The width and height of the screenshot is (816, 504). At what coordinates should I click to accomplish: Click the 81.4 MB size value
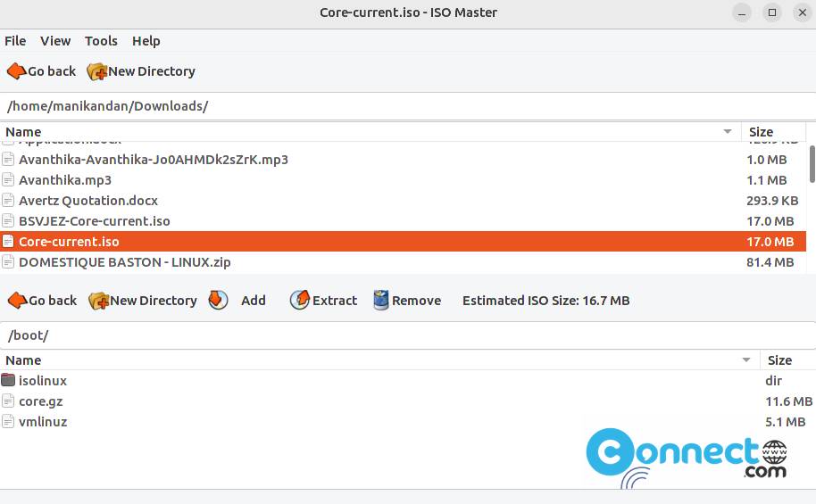(770, 262)
